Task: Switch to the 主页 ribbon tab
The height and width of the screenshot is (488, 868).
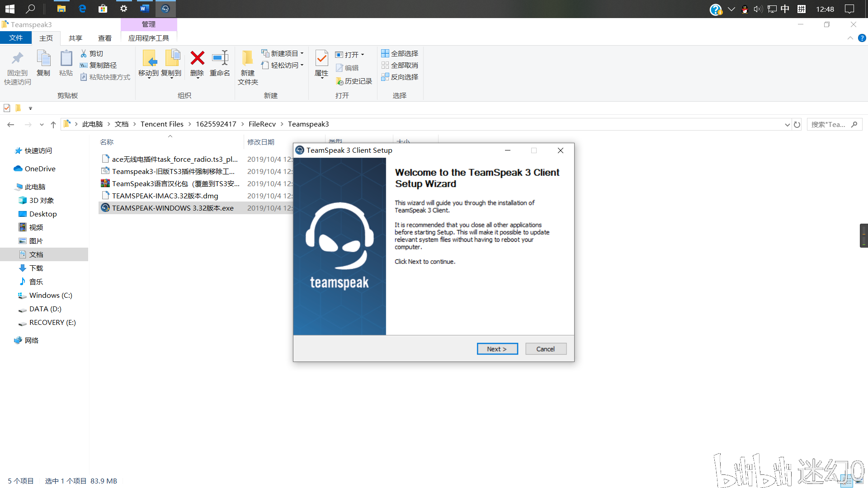Action: tap(46, 38)
